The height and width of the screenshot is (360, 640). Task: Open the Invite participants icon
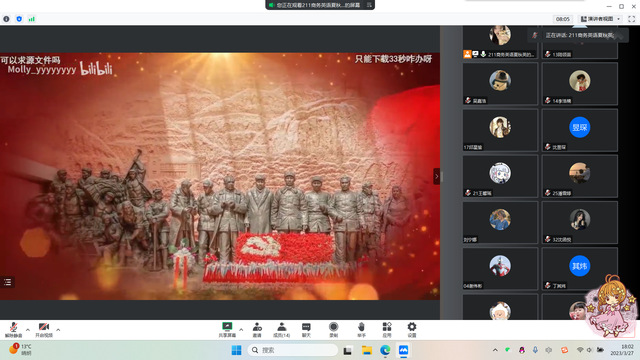click(257, 329)
